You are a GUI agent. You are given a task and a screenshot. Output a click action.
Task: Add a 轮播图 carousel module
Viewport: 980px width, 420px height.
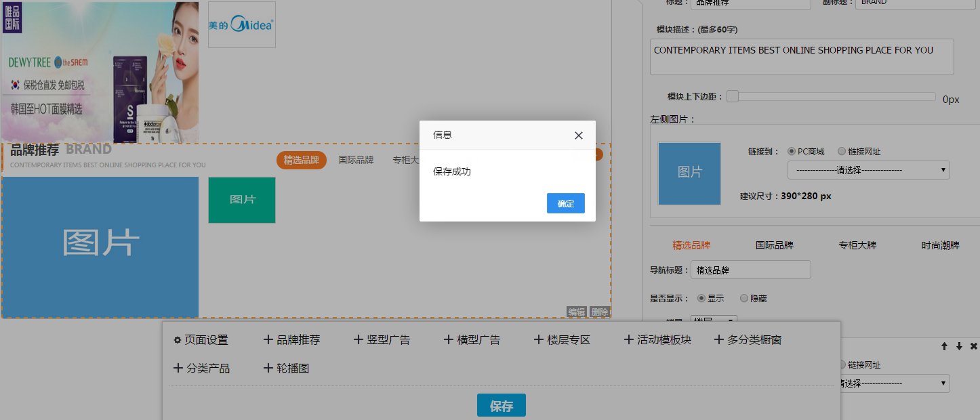(286, 369)
